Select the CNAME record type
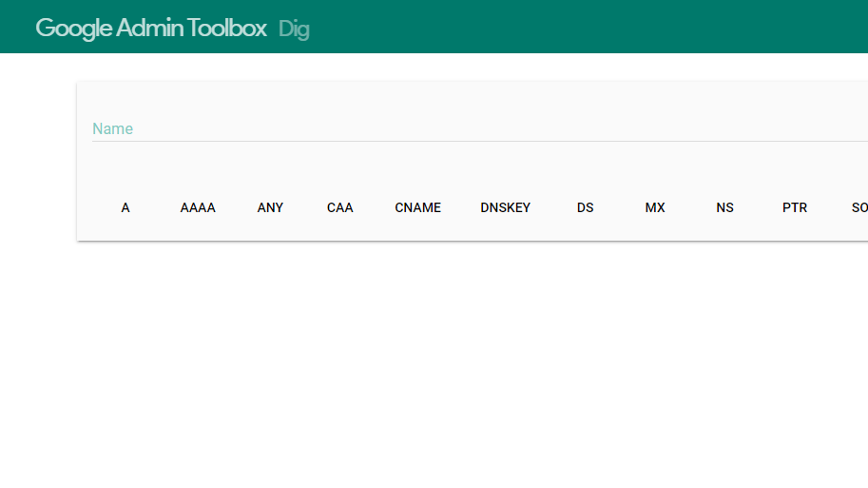The image size is (868, 488). [x=418, y=207]
